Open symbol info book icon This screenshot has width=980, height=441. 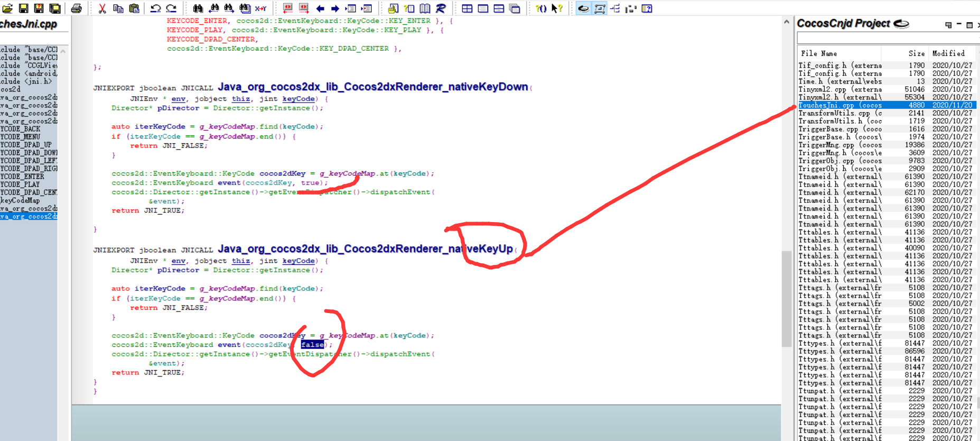tap(425, 8)
